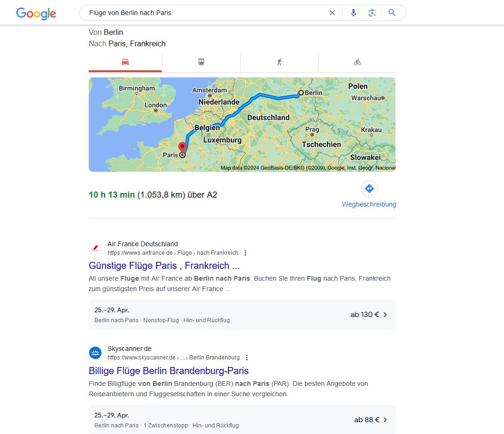Clear the search box text
The image size is (504, 434).
tap(332, 13)
